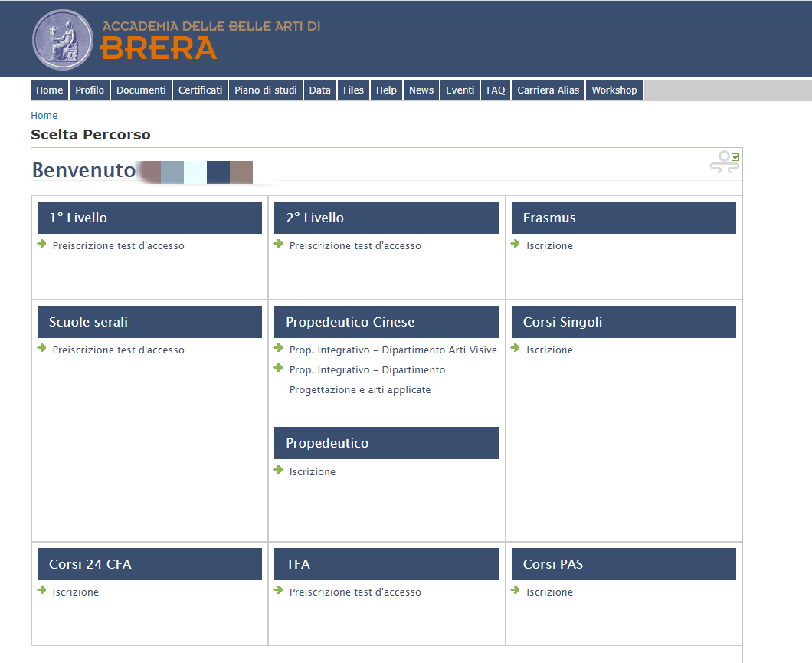The width and height of the screenshot is (812, 663).
Task: Select the Data menu item
Action: (320, 90)
